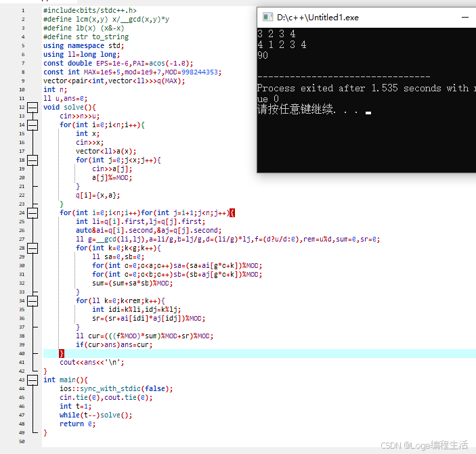Screen dimensions: 476x454
Task: Collapse the k<rem loop fold on line 34
Action: (33, 301)
